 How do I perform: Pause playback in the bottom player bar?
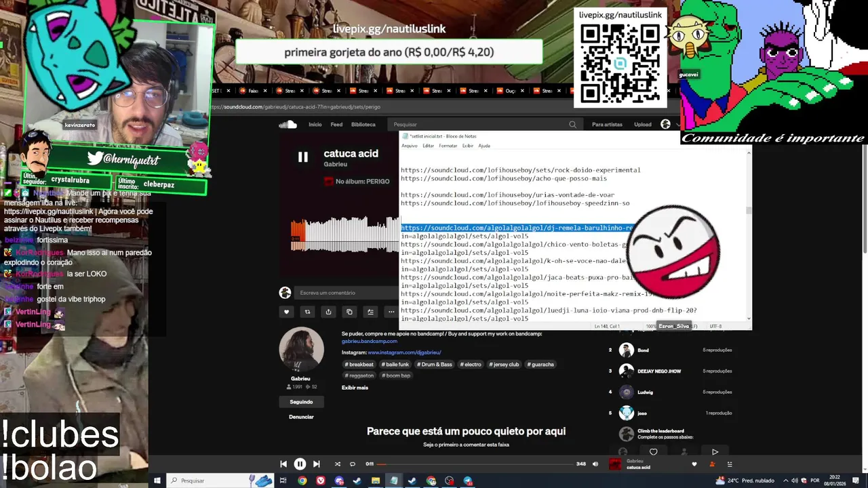coord(300,464)
